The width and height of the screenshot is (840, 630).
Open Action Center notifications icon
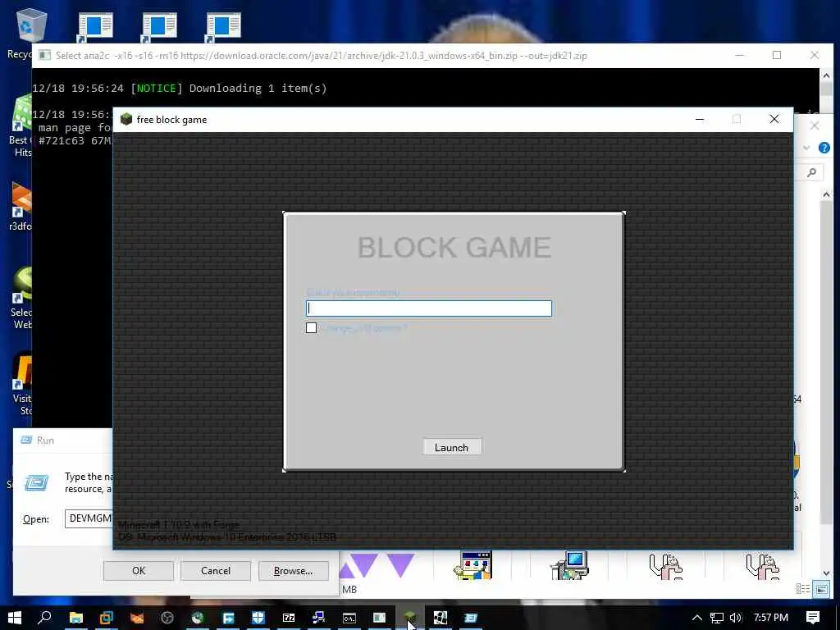point(813,618)
